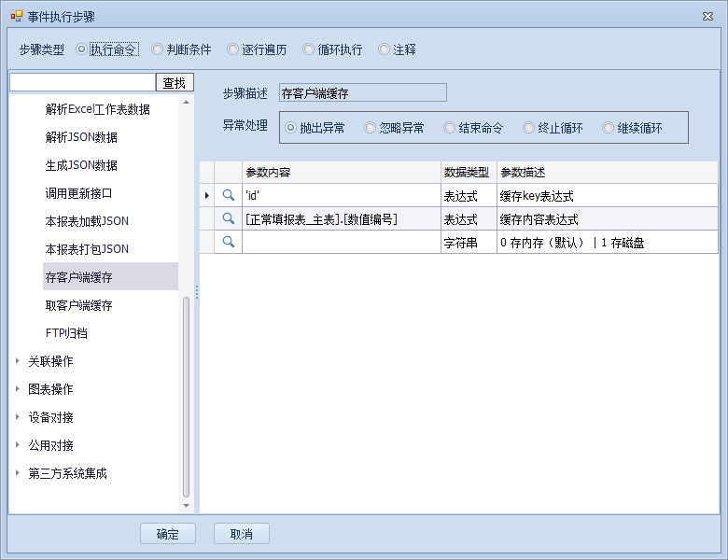
Task: Expand the 图表操作 category
Action: click(18, 389)
